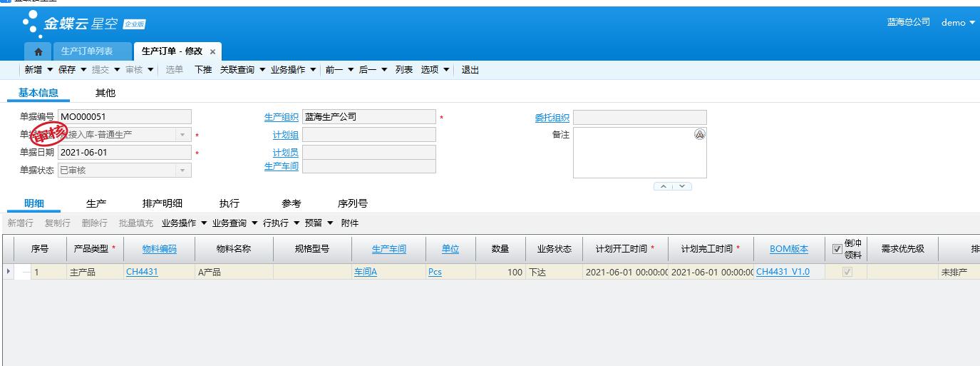Open the 关联查询 dropdown
This screenshot has height=366, width=980.
242,70
